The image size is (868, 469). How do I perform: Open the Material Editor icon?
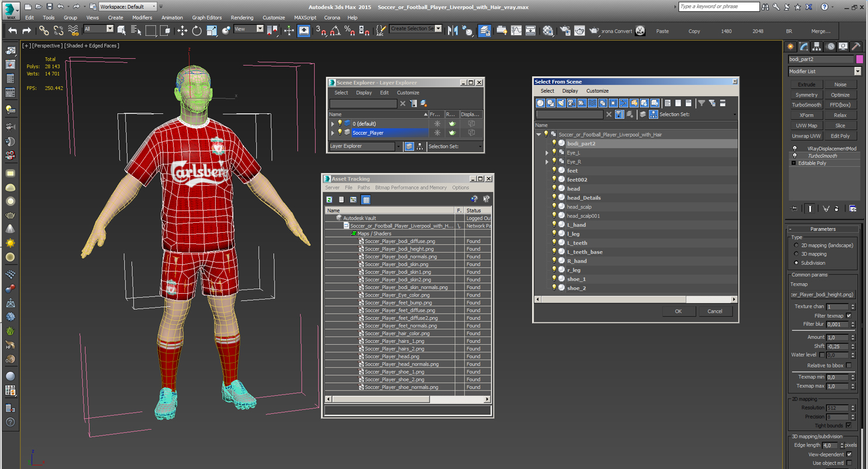(548, 30)
